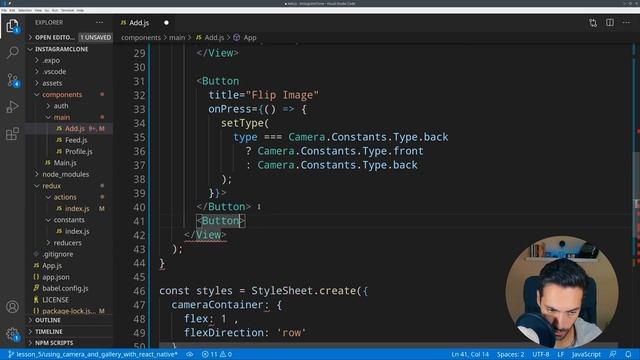Screen dimensions: 640x360
Task: Open the Run and Debug icon
Action: click(13, 107)
